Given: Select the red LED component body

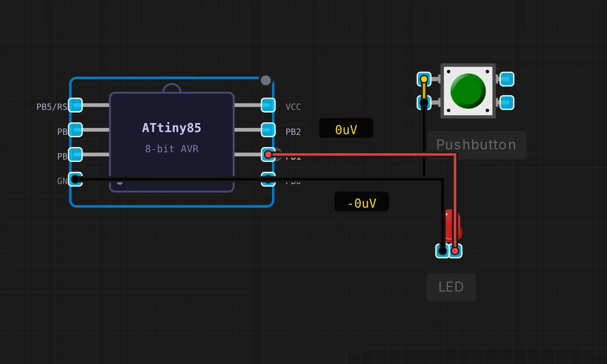Looking at the screenshot, I should pyautogui.click(x=453, y=226).
